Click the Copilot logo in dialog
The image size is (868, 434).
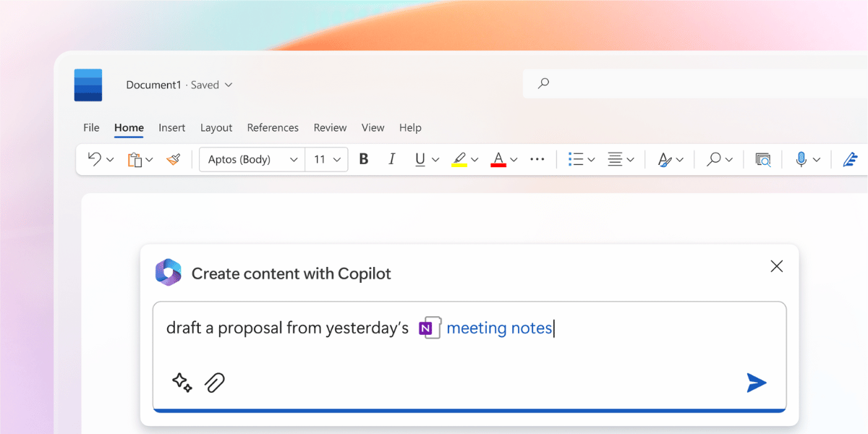[x=169, y=273]
